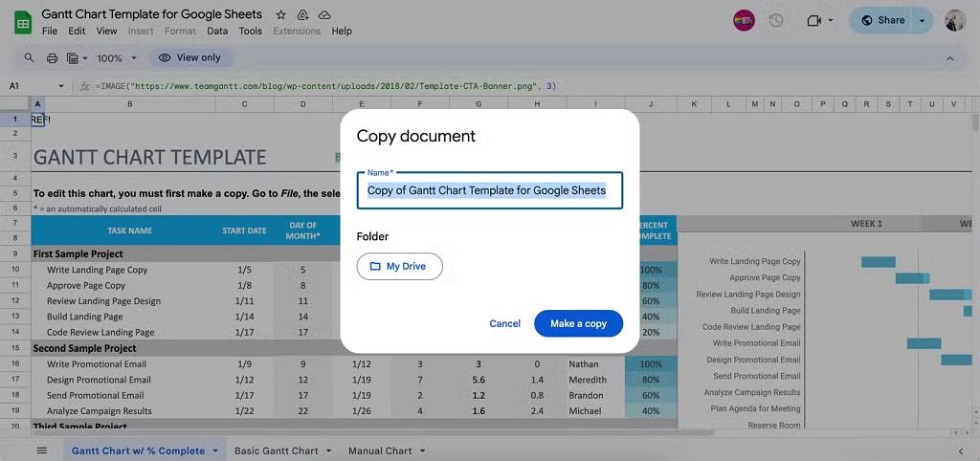Screen dimensions: 980x461
Task: Open the File menu
Action: click(50, 31)
